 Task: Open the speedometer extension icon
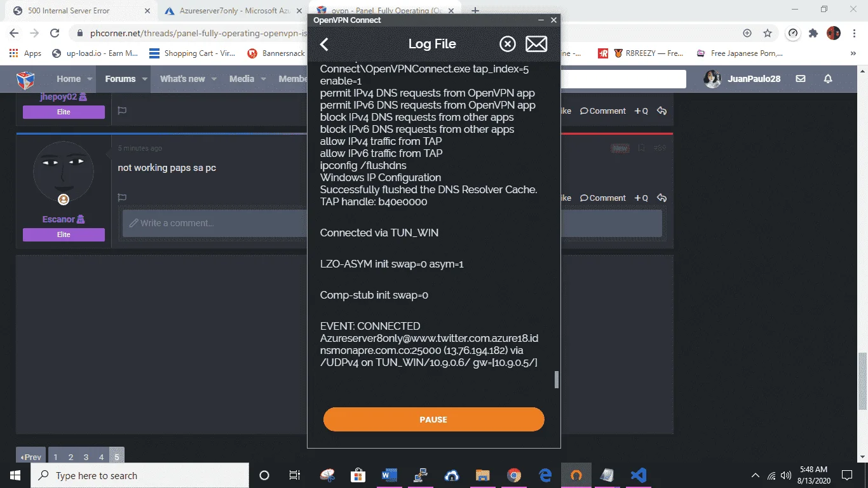[x=793, y=33]
